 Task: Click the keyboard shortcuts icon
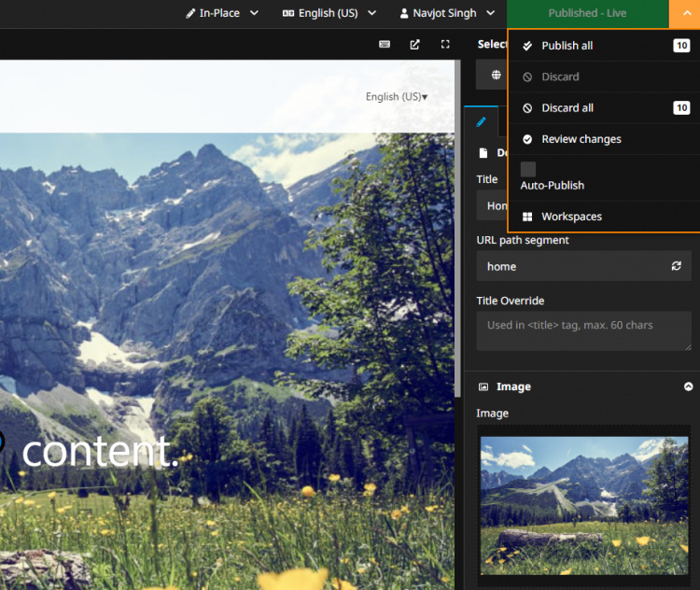pyautogui.click(x=385, y=44)
